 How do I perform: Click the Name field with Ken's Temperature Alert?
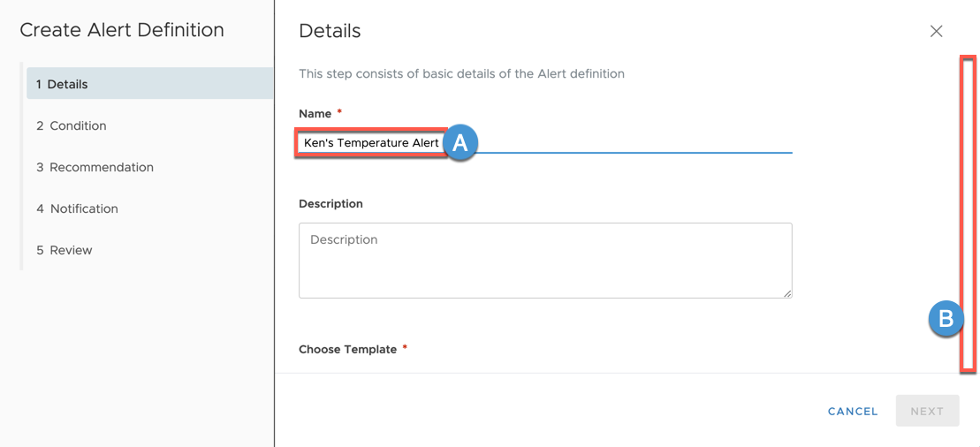[545, 143]
